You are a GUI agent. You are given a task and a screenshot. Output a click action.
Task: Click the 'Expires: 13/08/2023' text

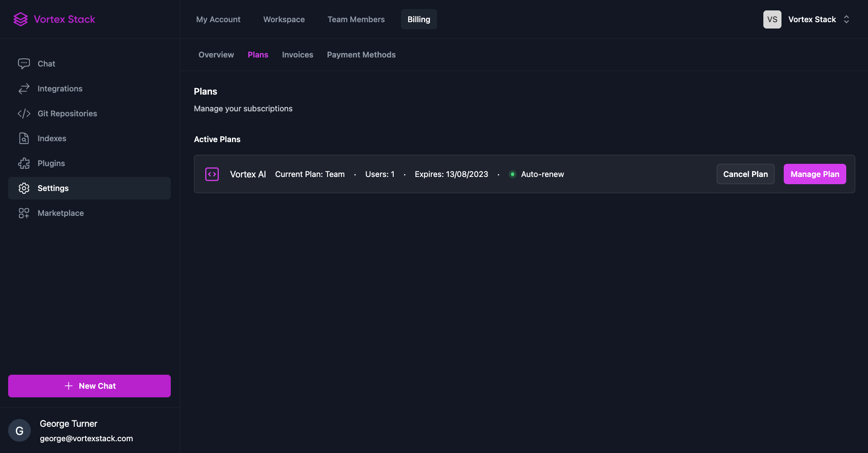tap(452, 174)
